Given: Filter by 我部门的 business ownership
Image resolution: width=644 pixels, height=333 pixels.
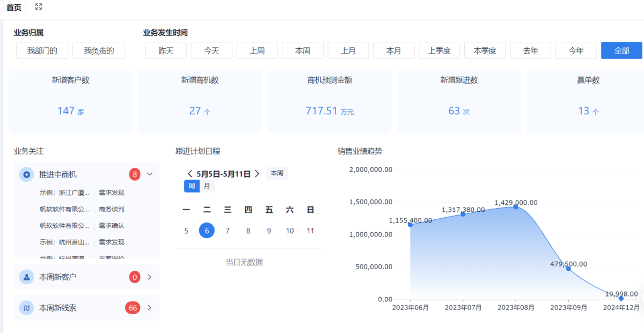Looking at the screenshot, I should point(42,50).
